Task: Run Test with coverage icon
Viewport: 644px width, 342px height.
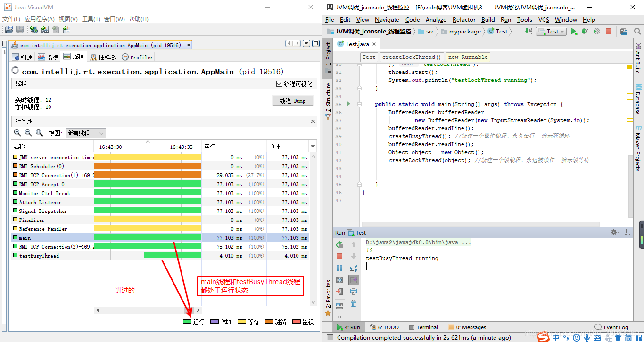Action: tap(596, 31)
